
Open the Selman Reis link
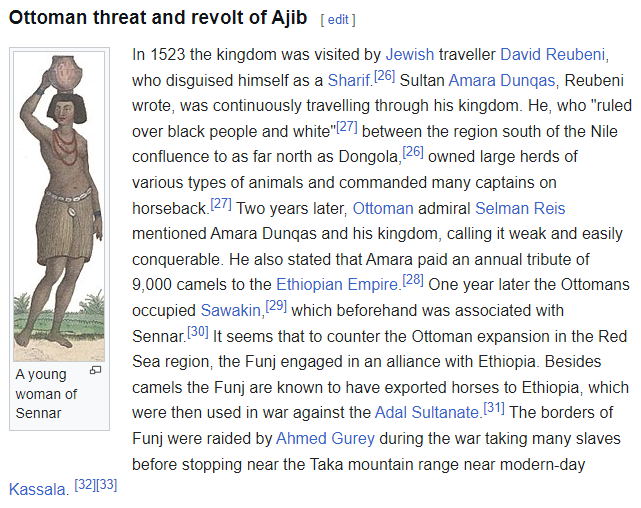520,208
